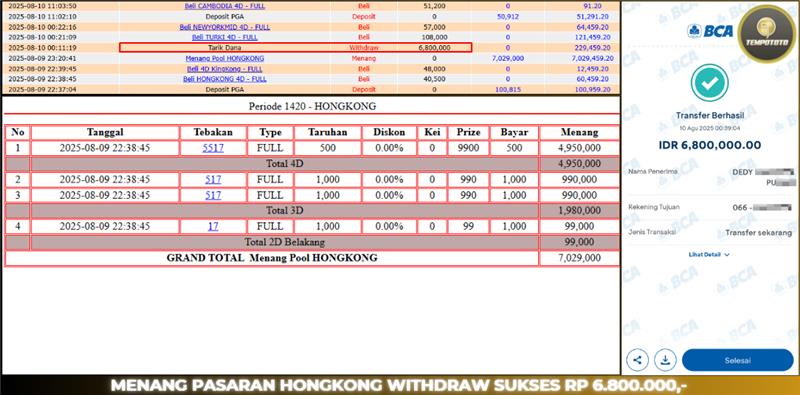
Task: Click Deposit PGA entry at 22:37:04
Action: click(x=224, y=89)
